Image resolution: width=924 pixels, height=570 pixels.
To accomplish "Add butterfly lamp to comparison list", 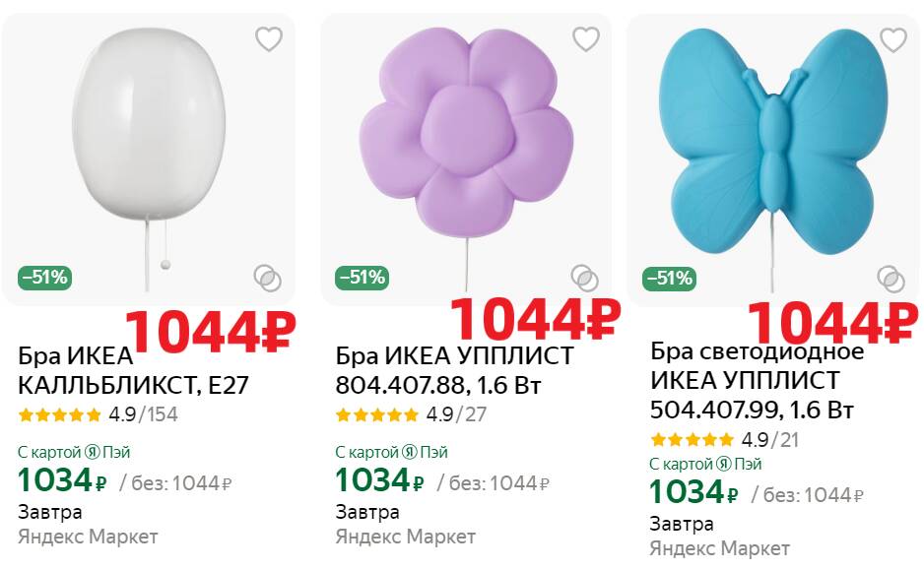I will click(891, 279).
